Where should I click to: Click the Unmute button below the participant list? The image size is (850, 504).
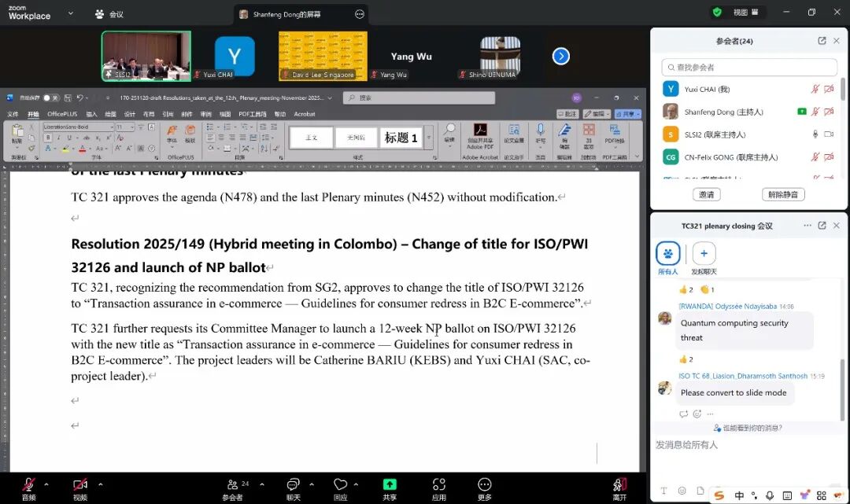(782, 194)
